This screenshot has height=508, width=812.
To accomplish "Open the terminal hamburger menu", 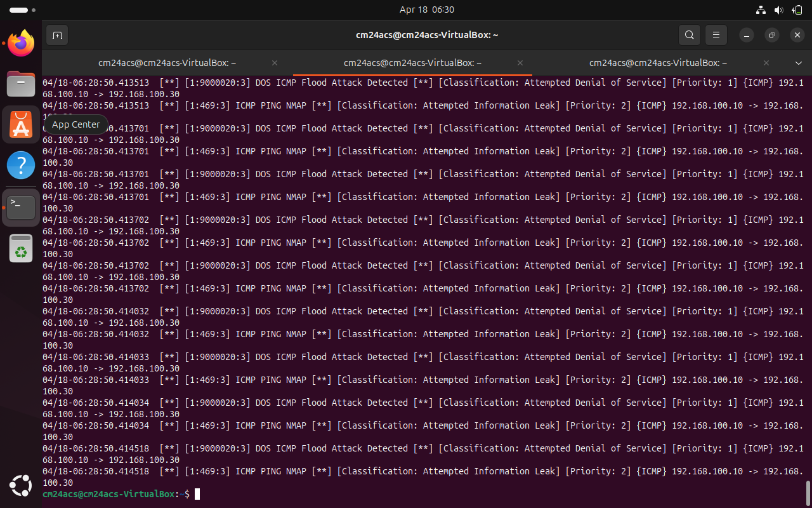I will 716,35.
